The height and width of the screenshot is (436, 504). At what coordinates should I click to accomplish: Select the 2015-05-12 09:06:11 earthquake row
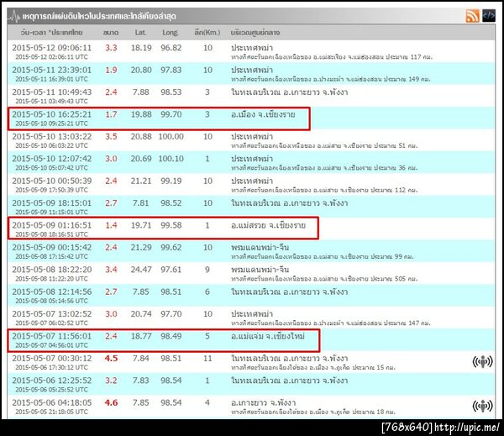(x=250, y=51)
